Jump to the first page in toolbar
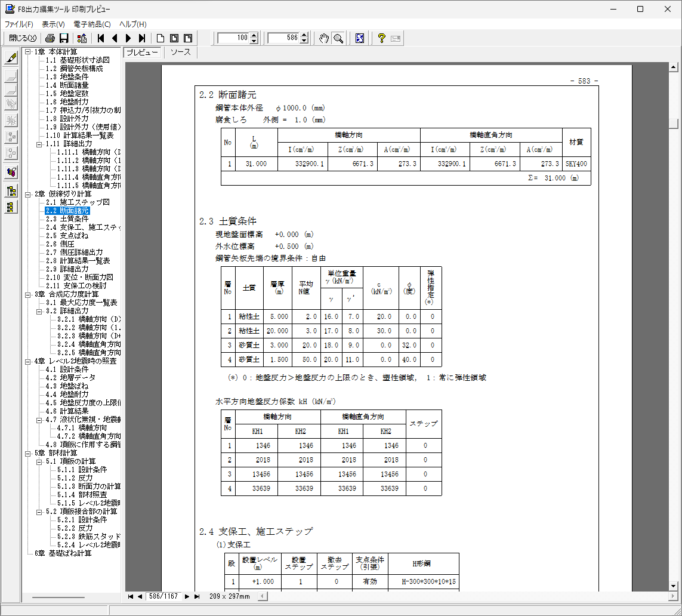 (x=101, y=38)
